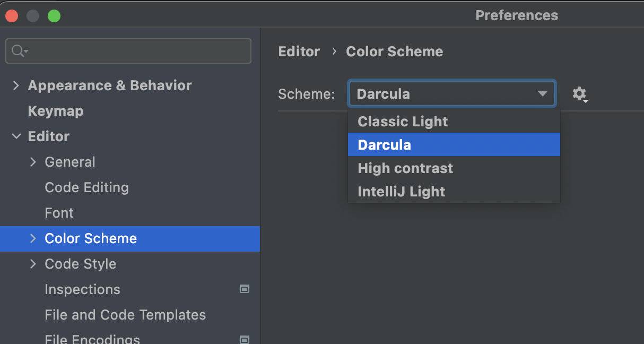Click the green zoom window button

pyautogui.click(x=54, y=16)
